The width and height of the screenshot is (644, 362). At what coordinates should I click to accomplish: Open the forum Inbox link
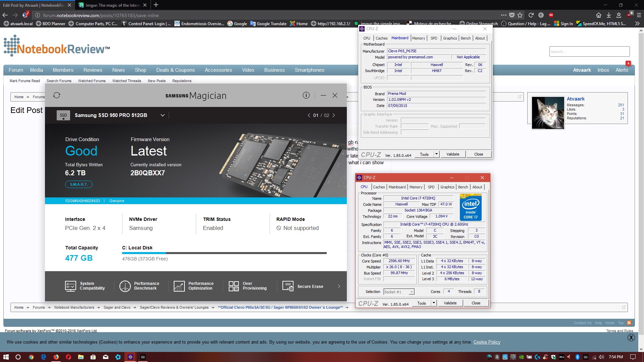click(603, 70)
